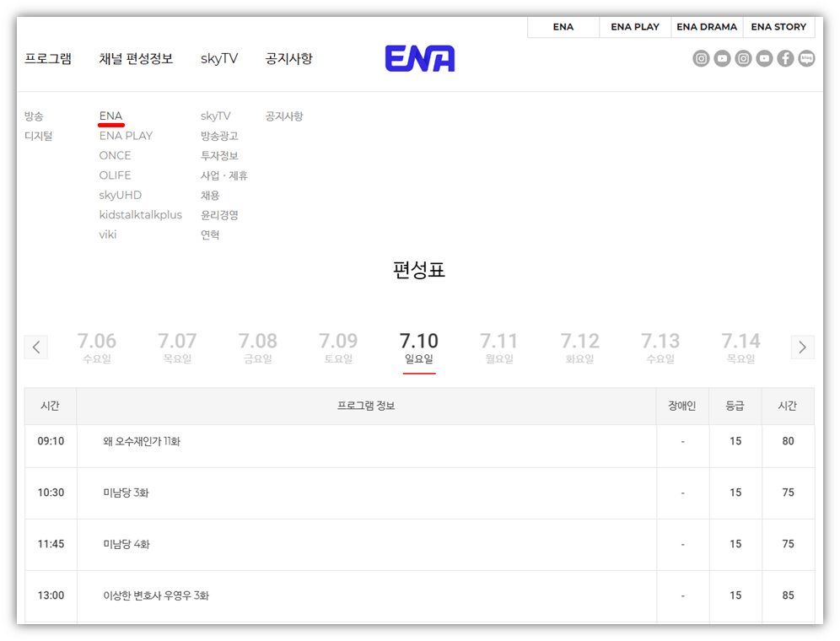Image resolution: width=840 pixels, height=641 pixels.
Task: Open the skyTV main menu
Action: coord(219,58)
